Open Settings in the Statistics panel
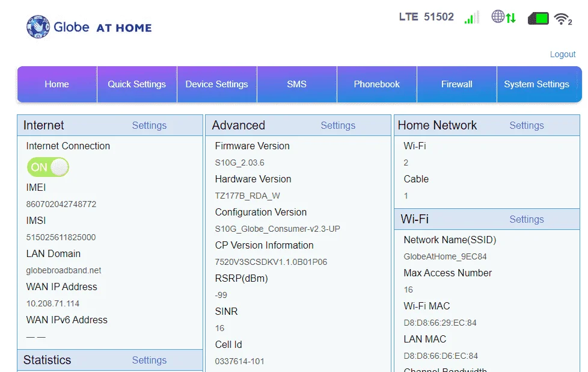The width and height of the screenshot is (588, 372). tap(149, 360)
